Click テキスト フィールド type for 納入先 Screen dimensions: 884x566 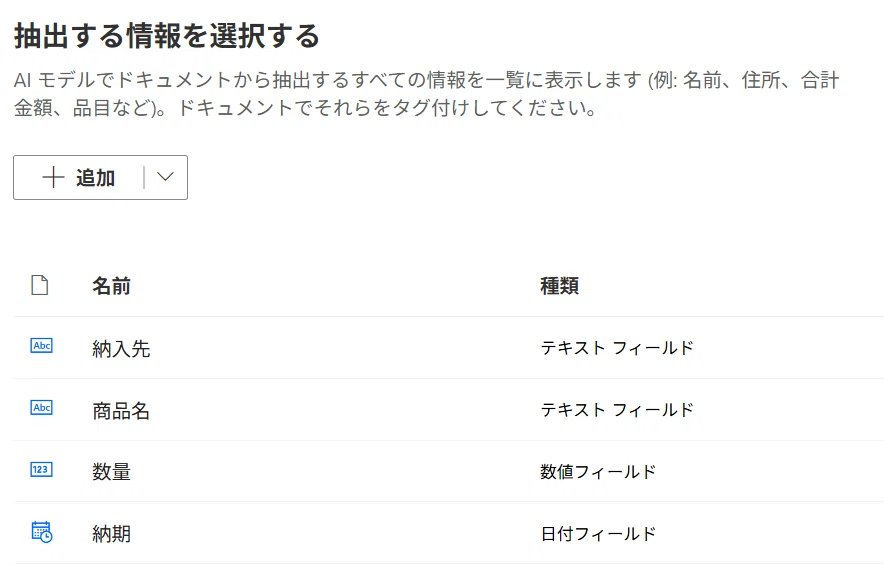tap(617, 348)
